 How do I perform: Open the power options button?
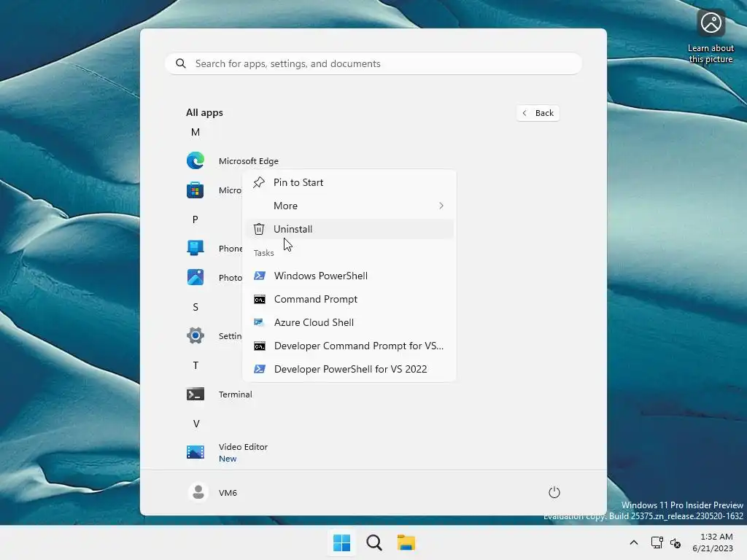(x=554, y=492)
